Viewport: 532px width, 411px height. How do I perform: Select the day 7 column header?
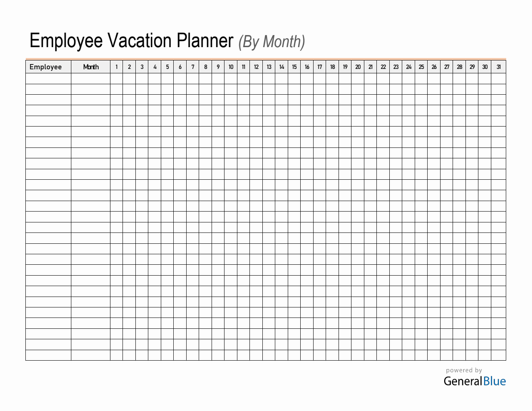pyautogui.click(x=193, y=67)
